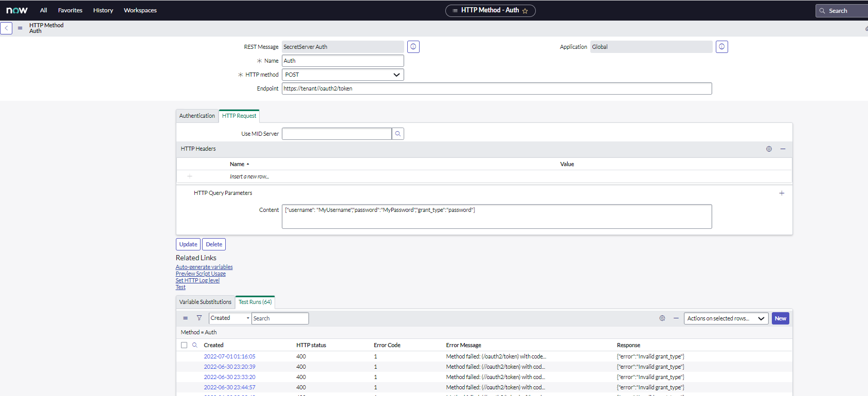The width and height of the screenshot is (868, 396).
Task: Click the back arrow next to HTTP Method
Action: 6,28
